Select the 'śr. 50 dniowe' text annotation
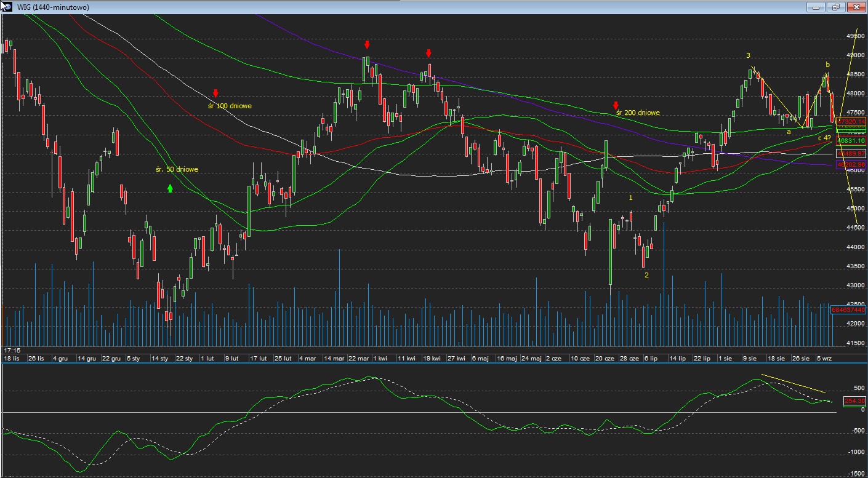This screenshot has width=868, height=478. click(x=177, y=169)
